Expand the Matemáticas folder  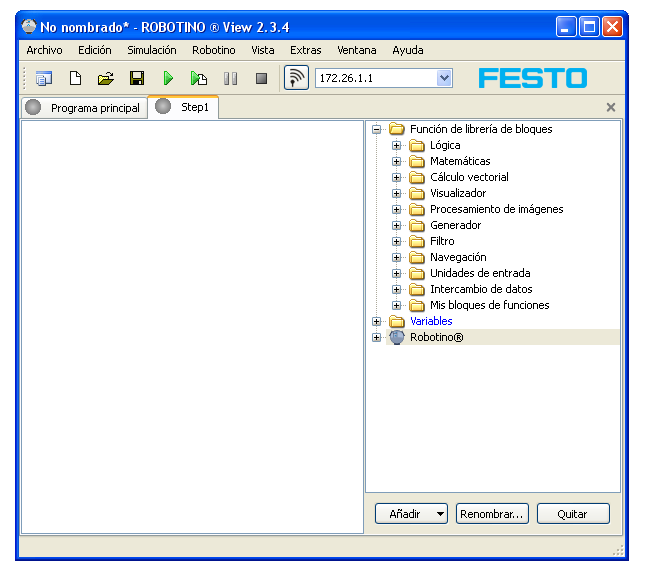396,161
